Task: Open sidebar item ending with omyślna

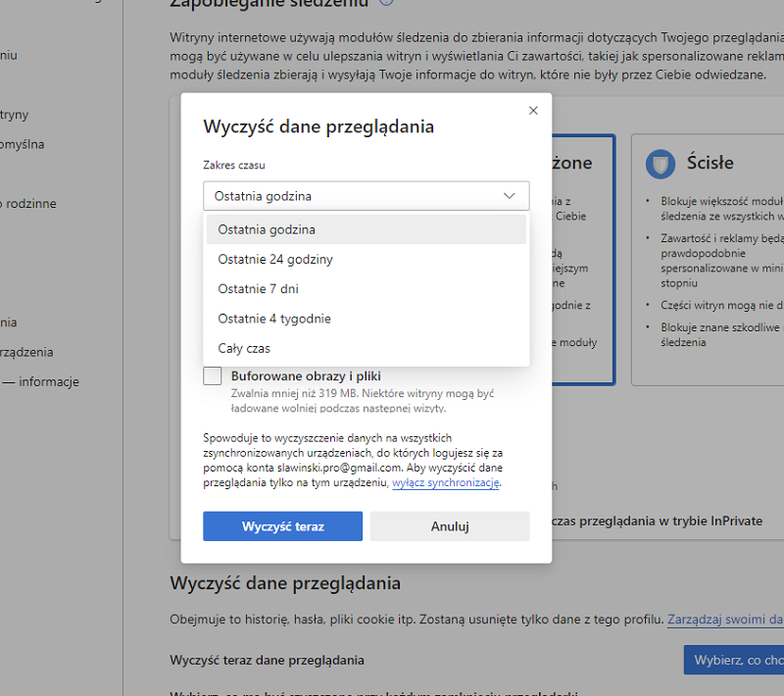Action: [23, 144]
